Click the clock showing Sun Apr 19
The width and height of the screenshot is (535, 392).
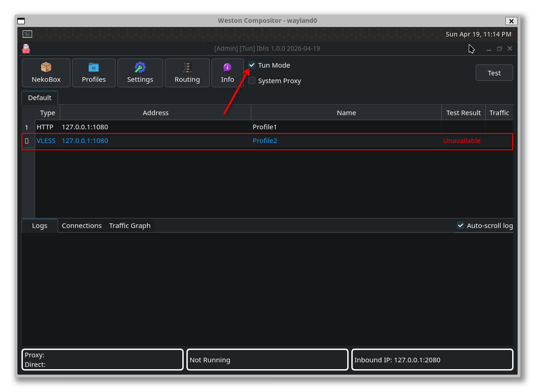click(478, 34)
